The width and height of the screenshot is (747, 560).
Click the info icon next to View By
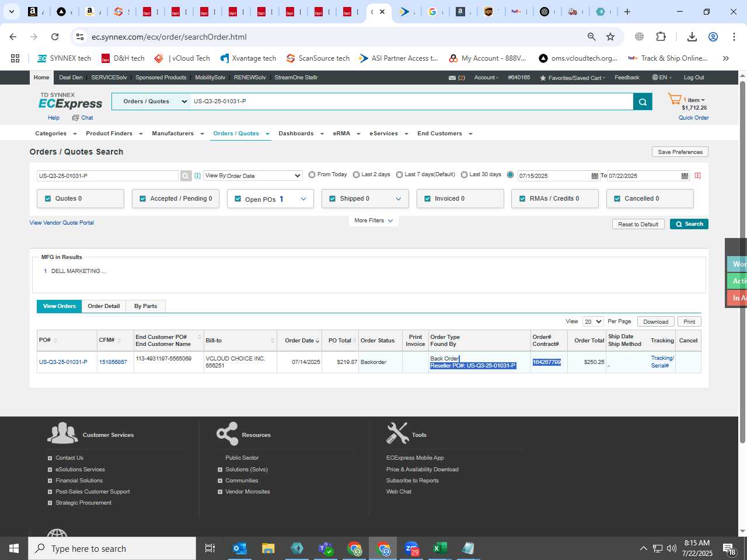[197, 176]
